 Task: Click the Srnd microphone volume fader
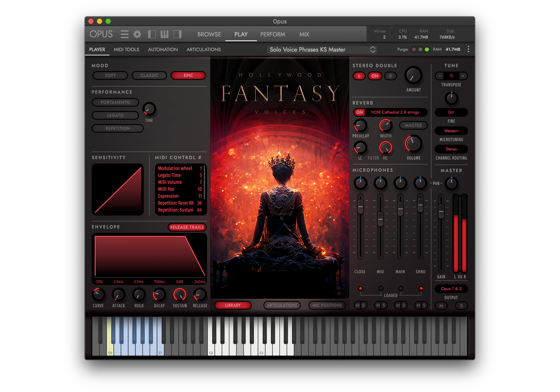click(x=420, y=204)
